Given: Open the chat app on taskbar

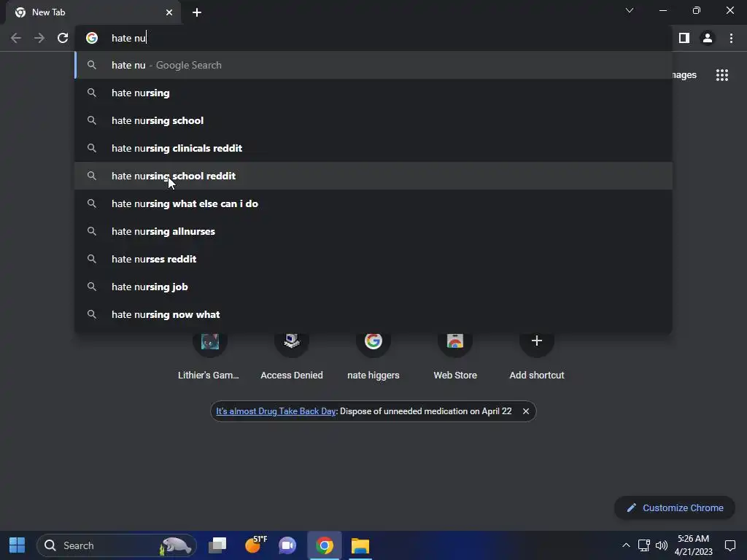Looking at the screenshot, I should pos(287,545).
